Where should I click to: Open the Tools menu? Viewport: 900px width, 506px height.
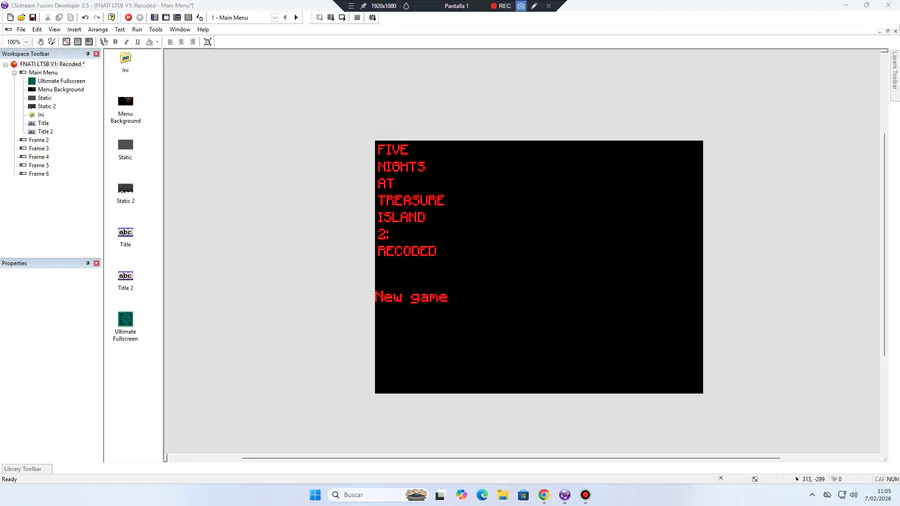coord(156,29)
